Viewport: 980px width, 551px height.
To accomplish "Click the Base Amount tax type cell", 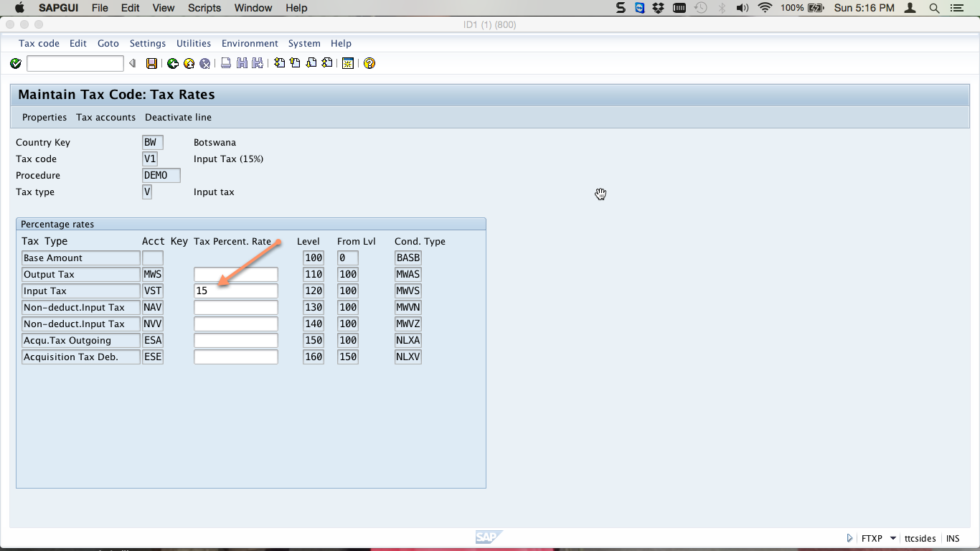I will [80, 258].
